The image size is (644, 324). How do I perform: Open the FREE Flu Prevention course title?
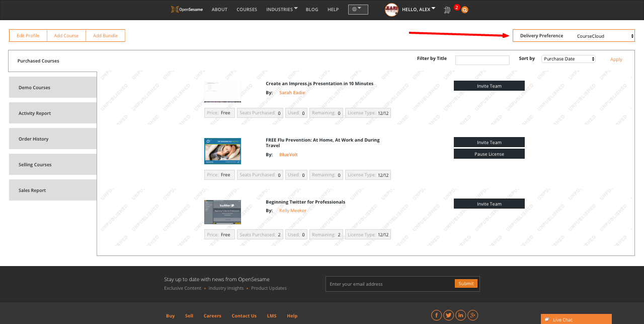323,143
